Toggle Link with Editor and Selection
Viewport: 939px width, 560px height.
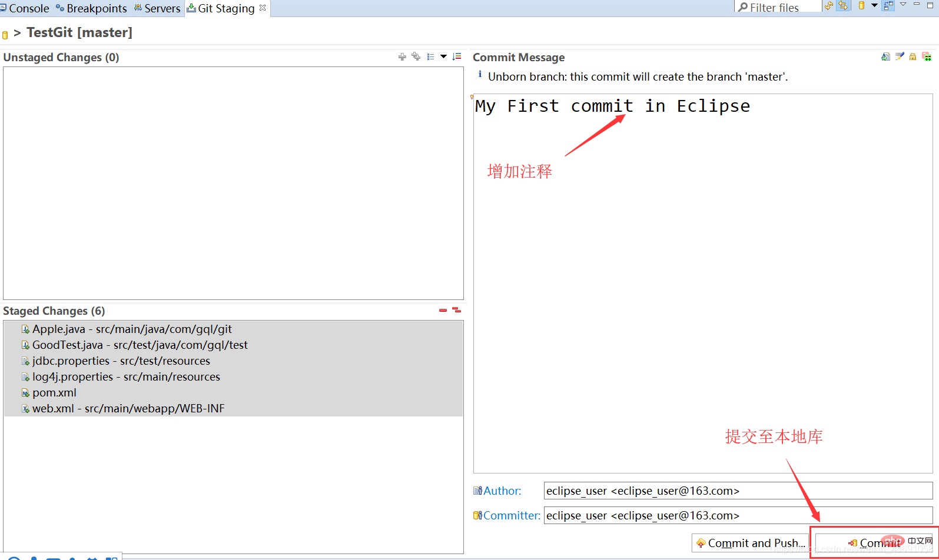[x=843, y=6]
